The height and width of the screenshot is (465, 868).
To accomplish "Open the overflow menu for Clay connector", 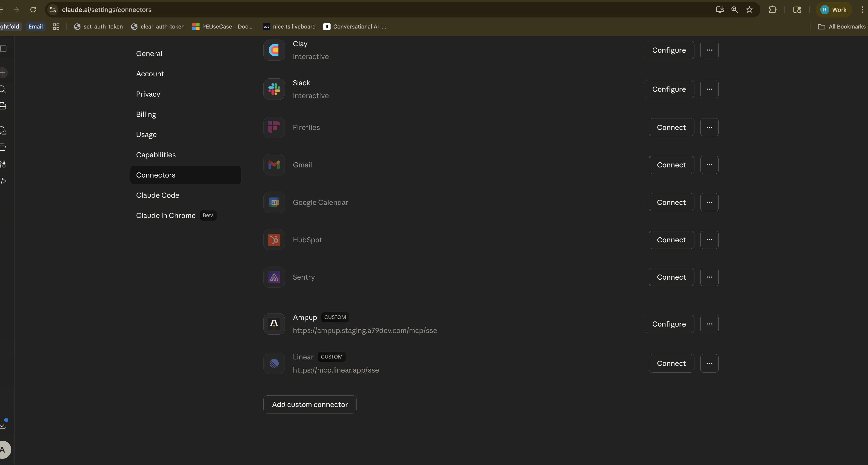I will pos(709,50).
